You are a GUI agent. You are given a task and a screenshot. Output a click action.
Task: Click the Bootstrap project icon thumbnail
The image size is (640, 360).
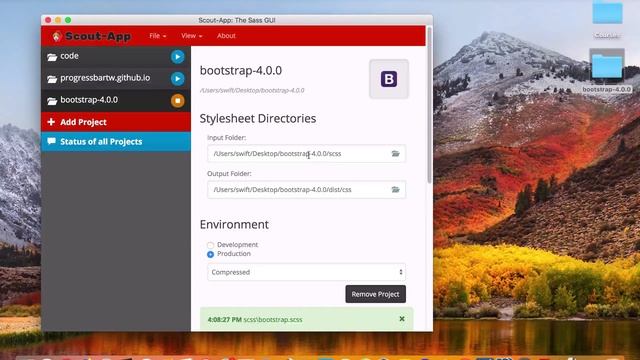[389, 79]
